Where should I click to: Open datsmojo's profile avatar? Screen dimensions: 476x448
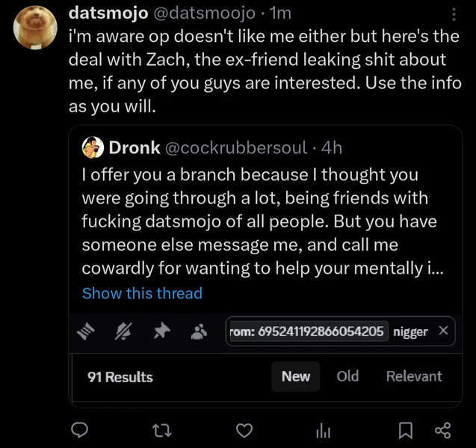point(35,28)
